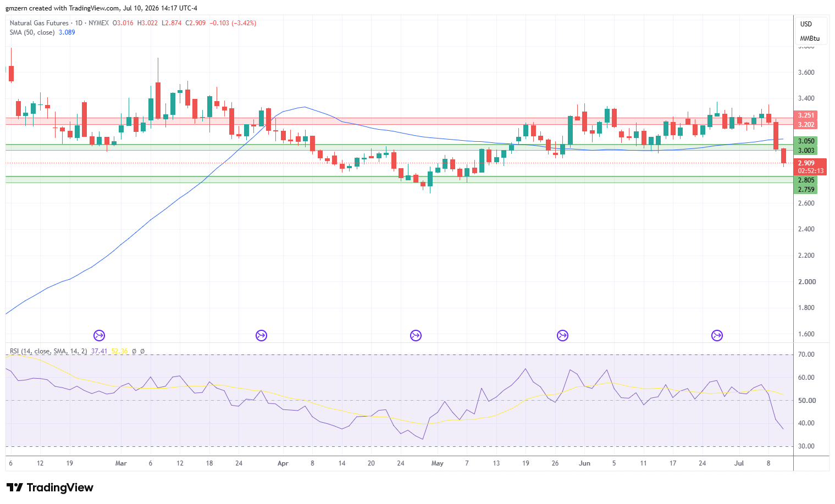Click the "70.00" level on the RSI scale
This screenshot has height=504, width=835.
pos(807,355)
